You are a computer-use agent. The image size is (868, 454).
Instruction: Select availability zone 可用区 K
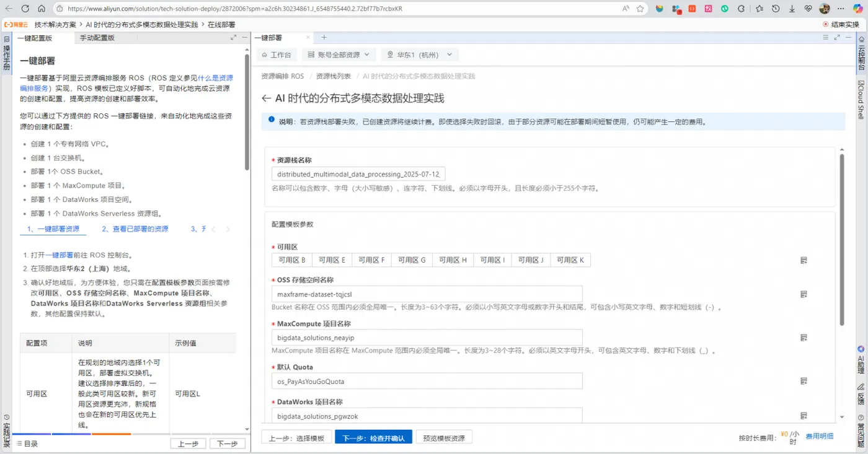(570, 260)
